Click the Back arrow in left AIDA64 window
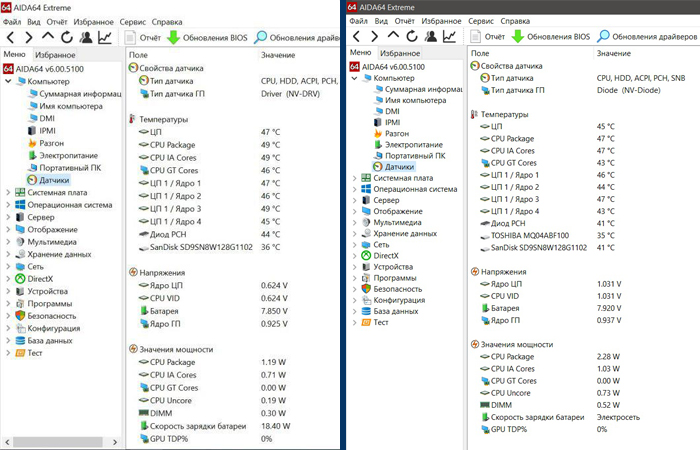Screen dimensions: 700x450 click(11, 38)
